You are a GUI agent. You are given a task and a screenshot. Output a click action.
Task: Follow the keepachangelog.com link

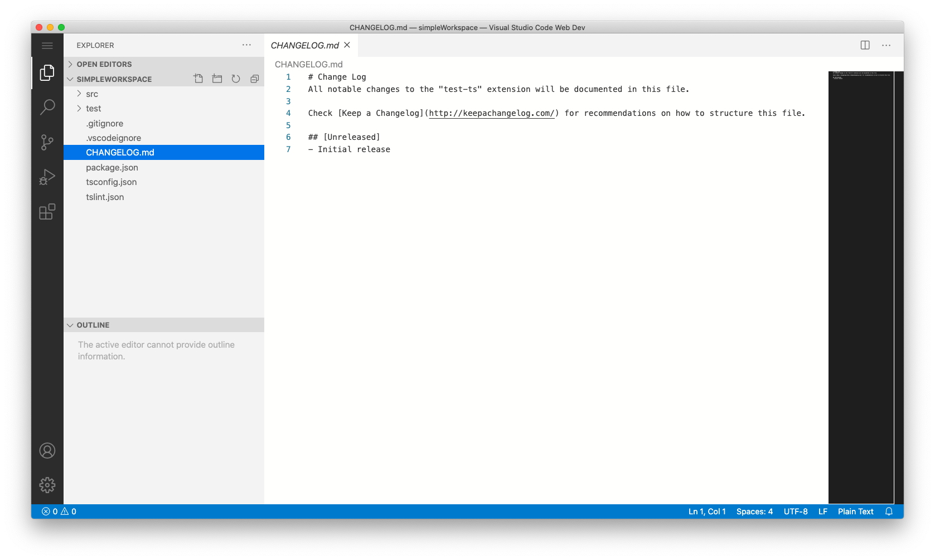click(x=491, y=113)
